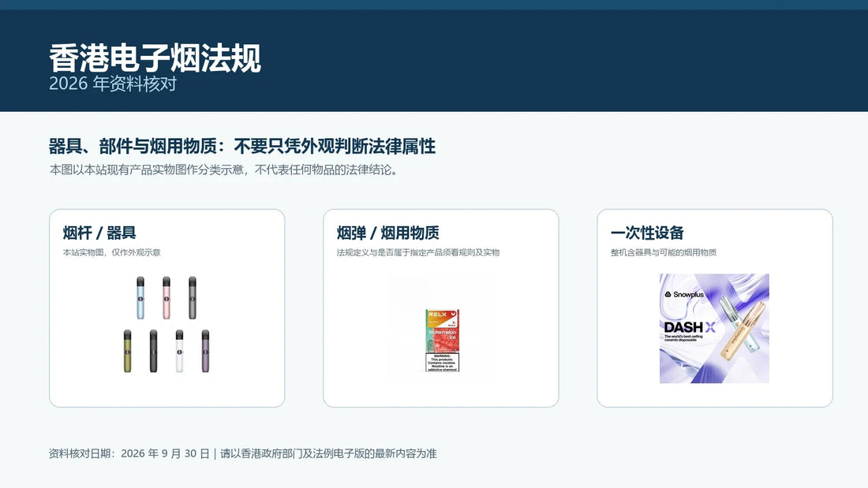Click the 2026 年资料核对 subtitle
868x488 pixels.
coord(113,84)
